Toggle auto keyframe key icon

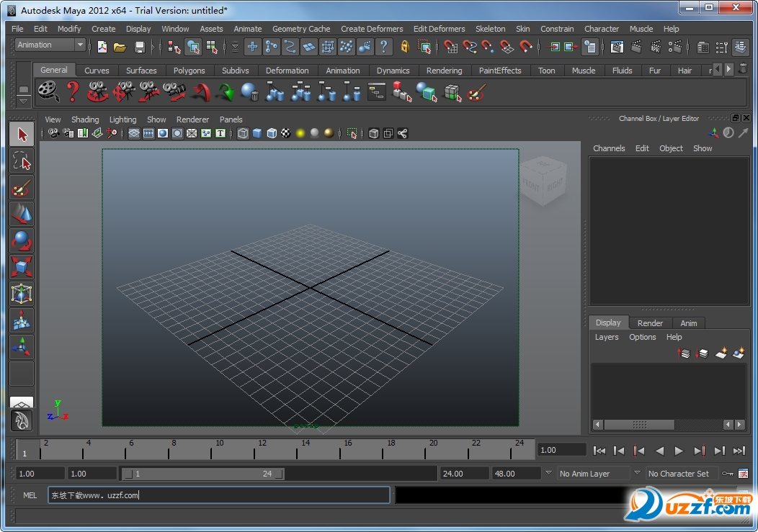click(x=728, y=474)
